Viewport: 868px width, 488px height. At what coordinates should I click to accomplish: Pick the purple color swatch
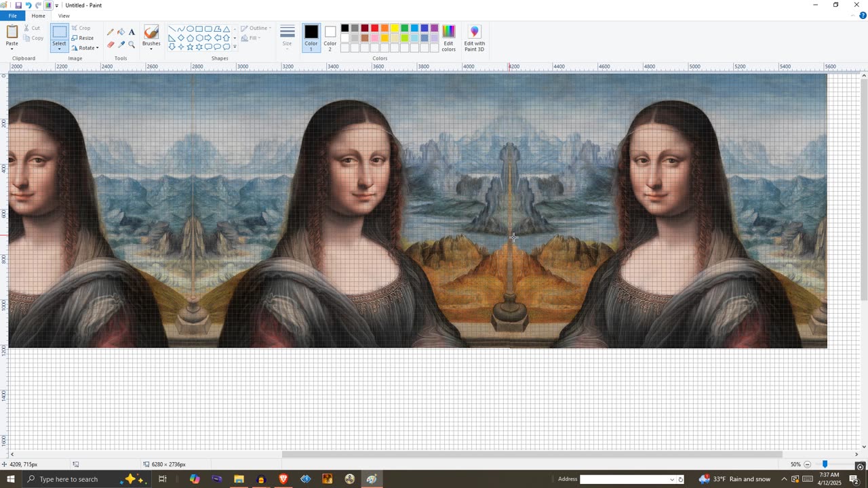point(435,28)
